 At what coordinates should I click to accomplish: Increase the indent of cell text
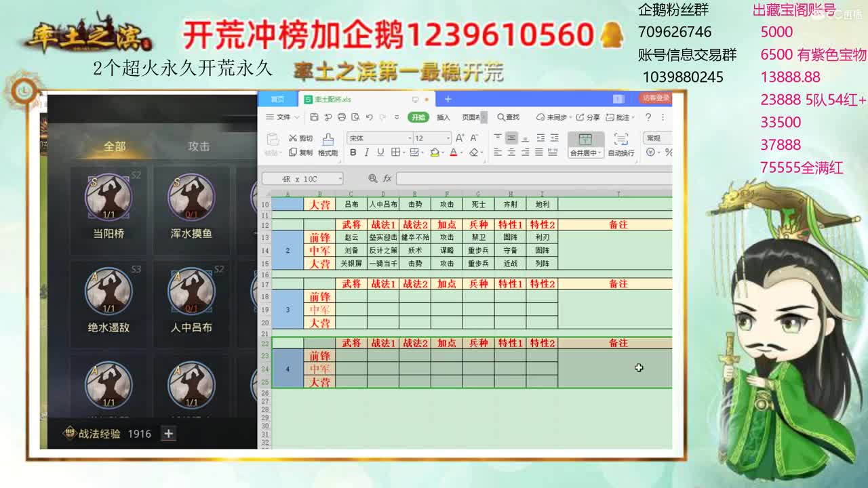tap(554, 138)
